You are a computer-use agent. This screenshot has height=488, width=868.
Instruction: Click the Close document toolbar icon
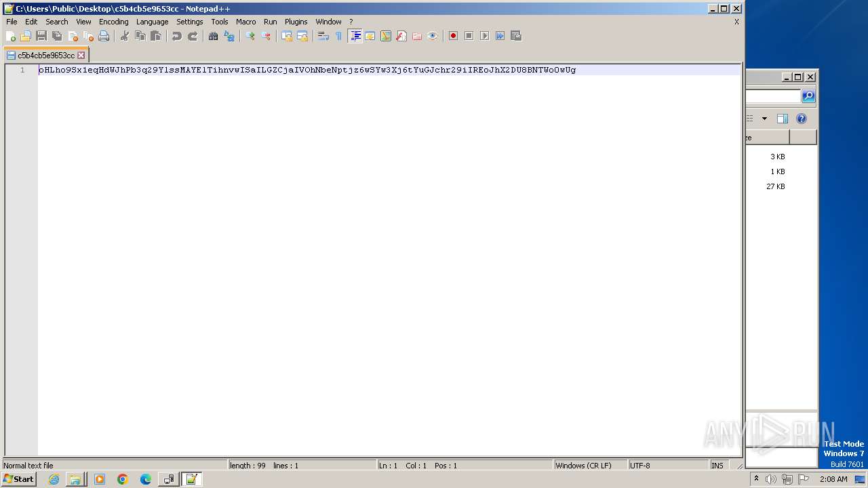pos(73,36)
